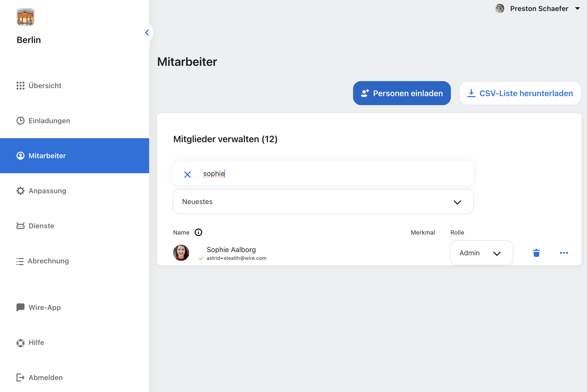The width and height of the screenshot is (587, 392).
Task: Click the Wire-App chat bubble icon
Action: (x=21, y=307)
